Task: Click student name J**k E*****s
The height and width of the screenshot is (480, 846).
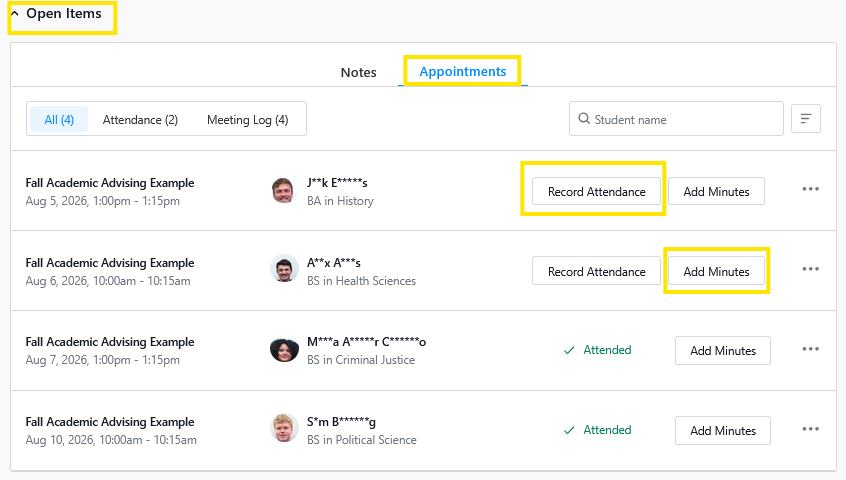Action: pos(337,183)
